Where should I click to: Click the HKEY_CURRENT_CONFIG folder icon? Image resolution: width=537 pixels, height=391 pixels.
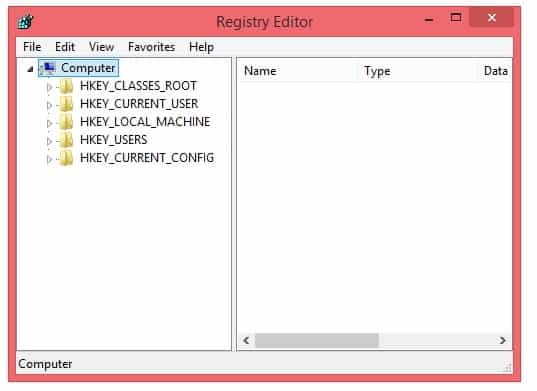pos(66,158)
